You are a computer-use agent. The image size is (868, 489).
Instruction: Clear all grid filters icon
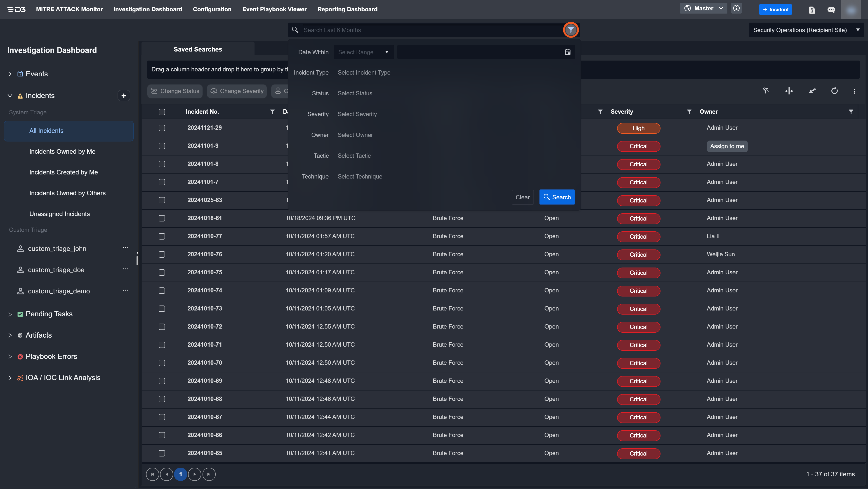tap(766, 91)
